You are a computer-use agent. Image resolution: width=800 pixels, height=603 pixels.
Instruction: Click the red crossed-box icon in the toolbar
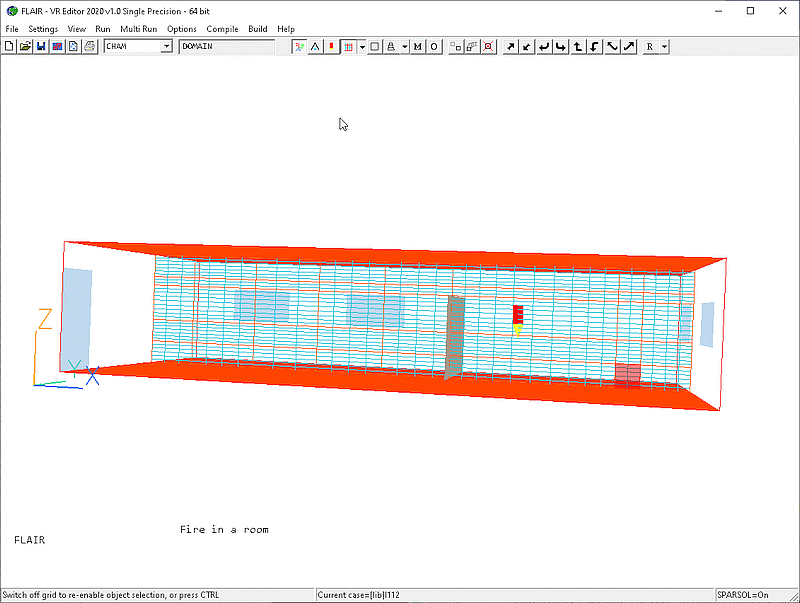[x=488, y=46]
